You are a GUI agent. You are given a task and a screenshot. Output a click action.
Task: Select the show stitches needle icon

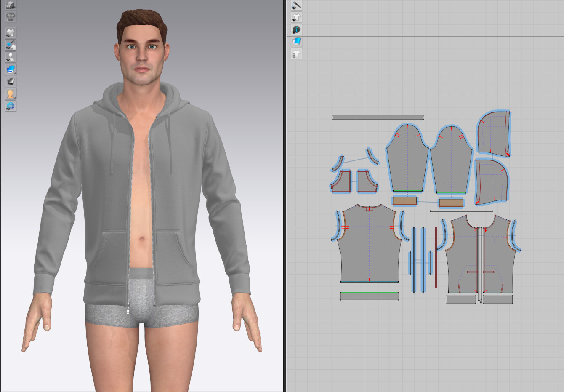coord(296,6)
